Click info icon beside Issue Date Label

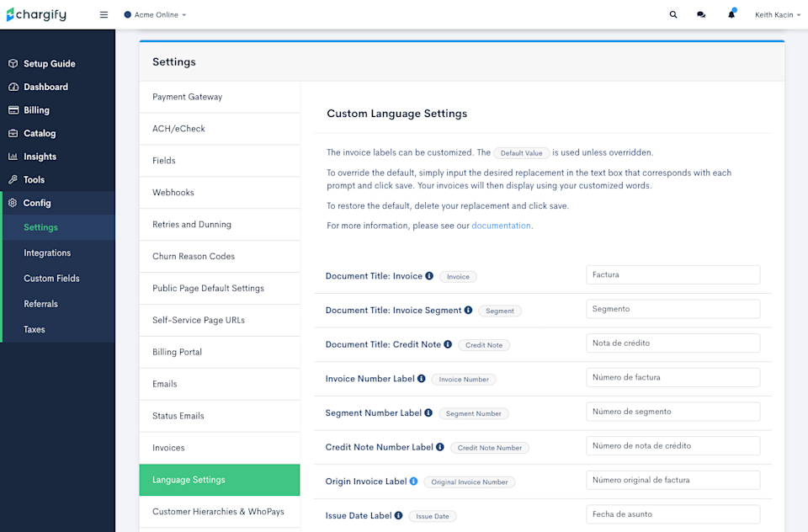coord(398,515)
